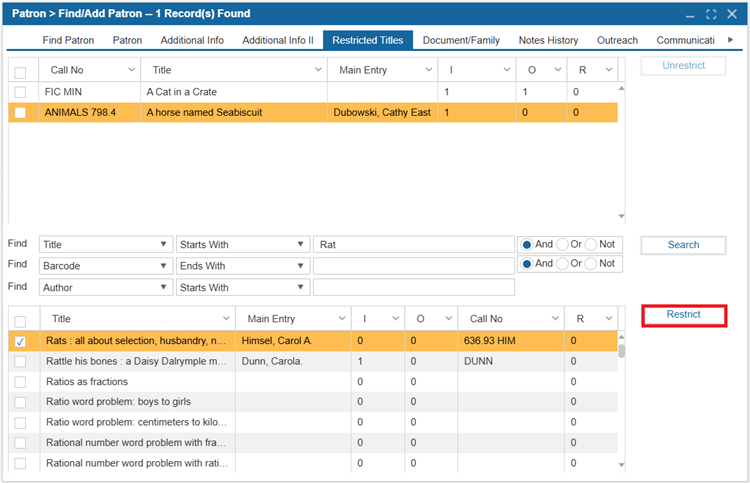Open upper Title column filter chevron
This screenshot has width=750, height=483.
[x=318, y=70]
